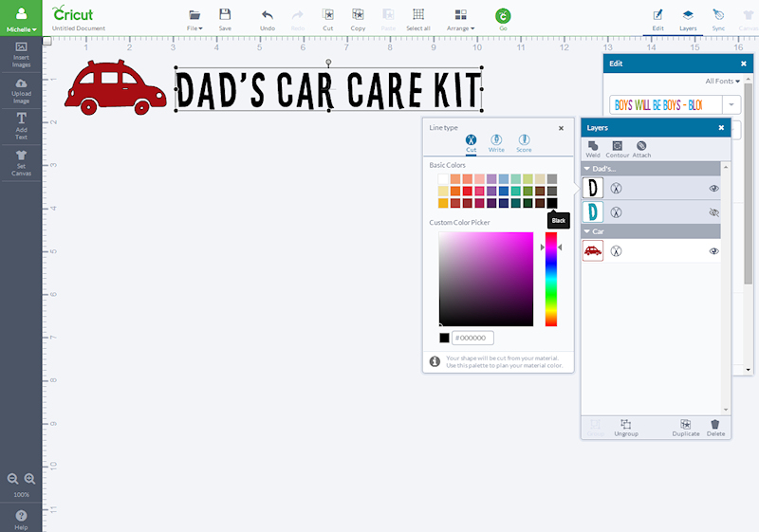Close the Layers panel
The height and width of the screenshot is (532, 759).
[x=721, y=128]
